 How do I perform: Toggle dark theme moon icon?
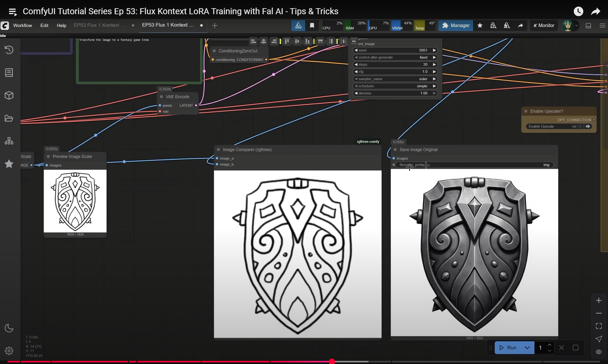[x=9, y=328]
